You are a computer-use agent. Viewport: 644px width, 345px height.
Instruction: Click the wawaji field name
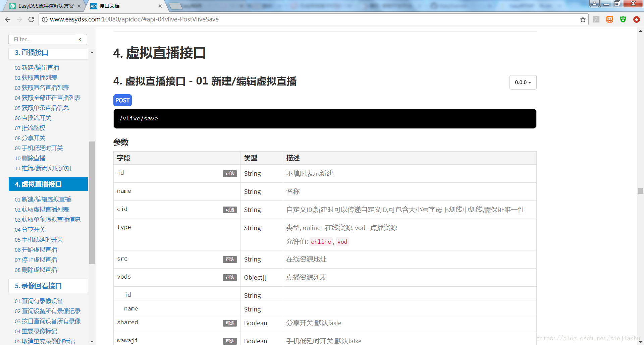coord(127,341)
